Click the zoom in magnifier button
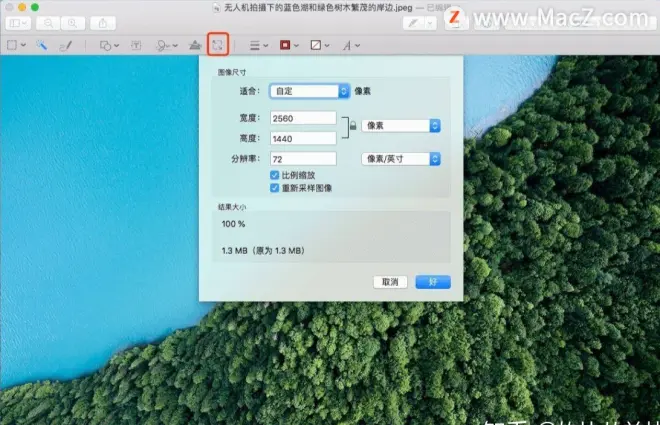Image resolution: width=660 pixels, height=425 pixels. pos(73,23)
